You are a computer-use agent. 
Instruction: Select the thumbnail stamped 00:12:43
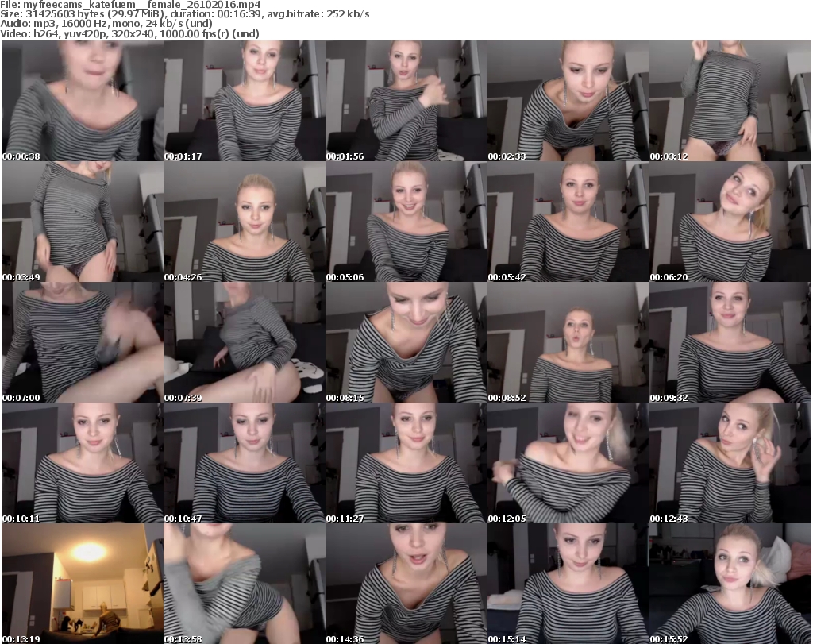pos(730,463)
